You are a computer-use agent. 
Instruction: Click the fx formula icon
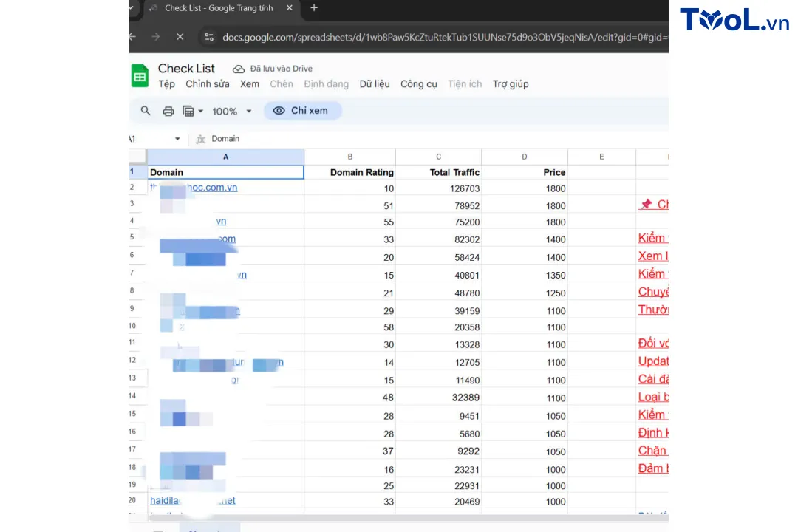pyautogui.click(x=200, y=139)
